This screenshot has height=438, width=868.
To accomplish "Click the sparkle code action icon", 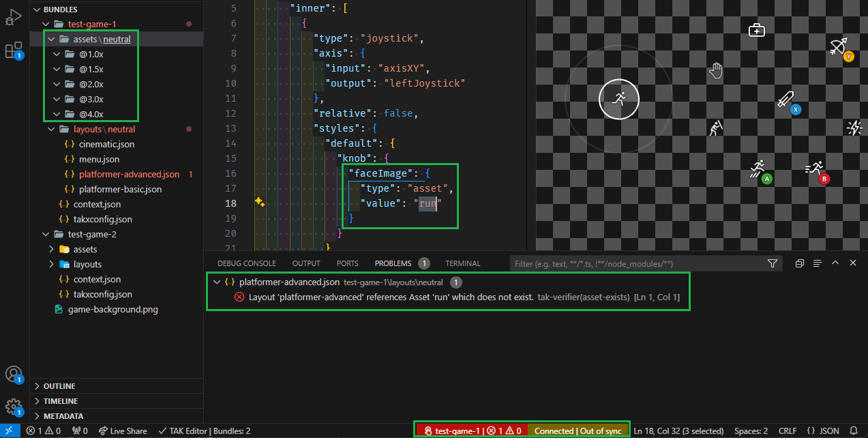I will click(x=260, y=203).
